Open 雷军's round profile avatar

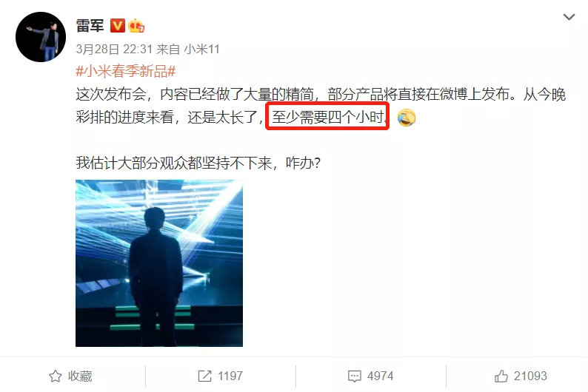[x=41, y=37]
